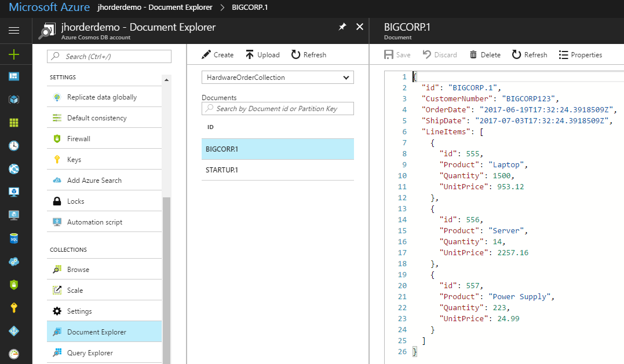Click the settings menu scrollbar thumb
This screenshot has height=364, width=624.
167,280
